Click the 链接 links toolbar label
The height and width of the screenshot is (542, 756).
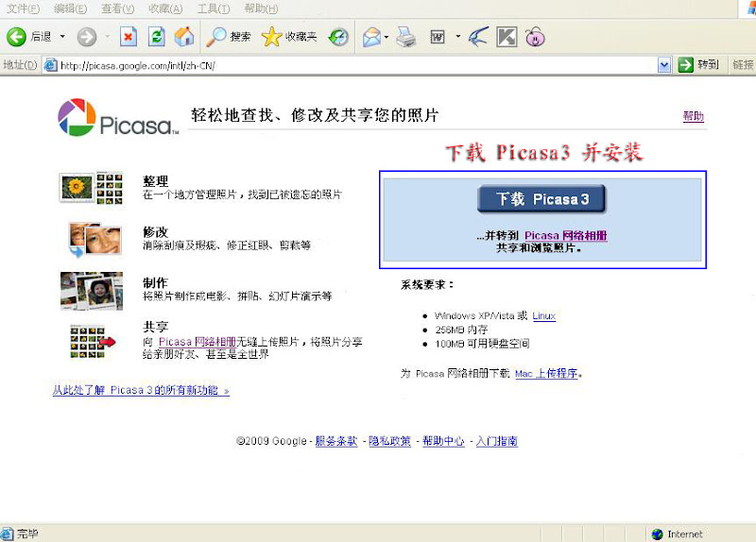(x=743, y=65)
